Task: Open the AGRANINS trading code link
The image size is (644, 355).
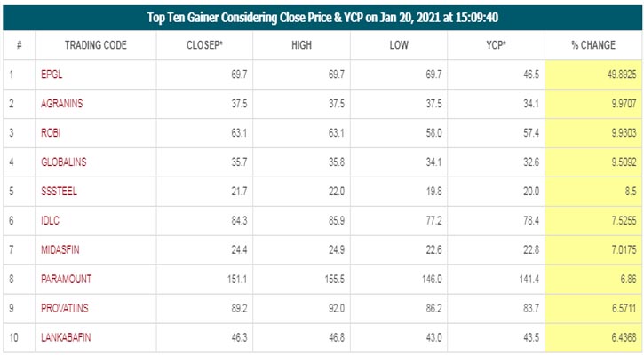Action: point(62,103)
